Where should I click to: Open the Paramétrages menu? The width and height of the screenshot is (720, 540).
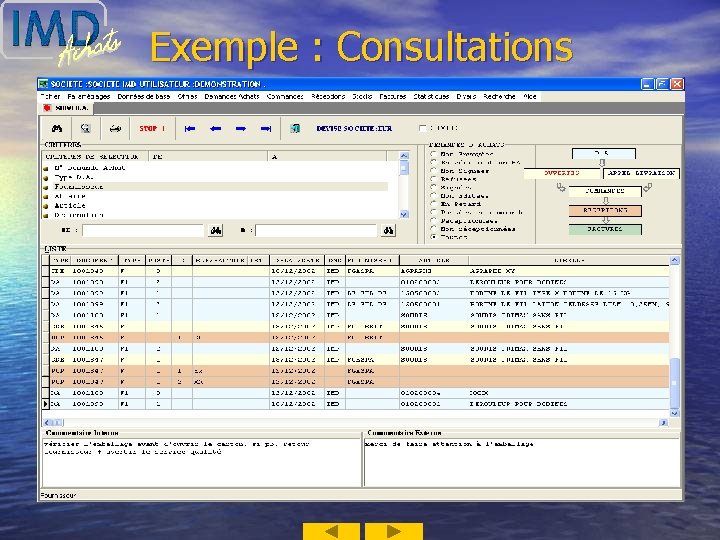89,96
